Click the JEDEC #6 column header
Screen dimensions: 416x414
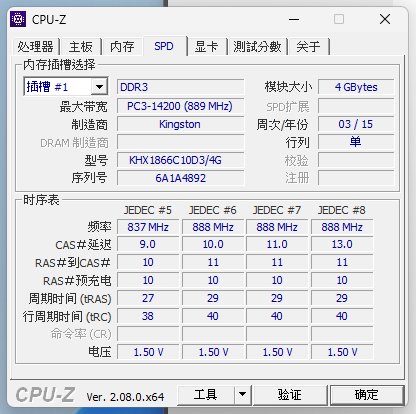pos(213,210)
